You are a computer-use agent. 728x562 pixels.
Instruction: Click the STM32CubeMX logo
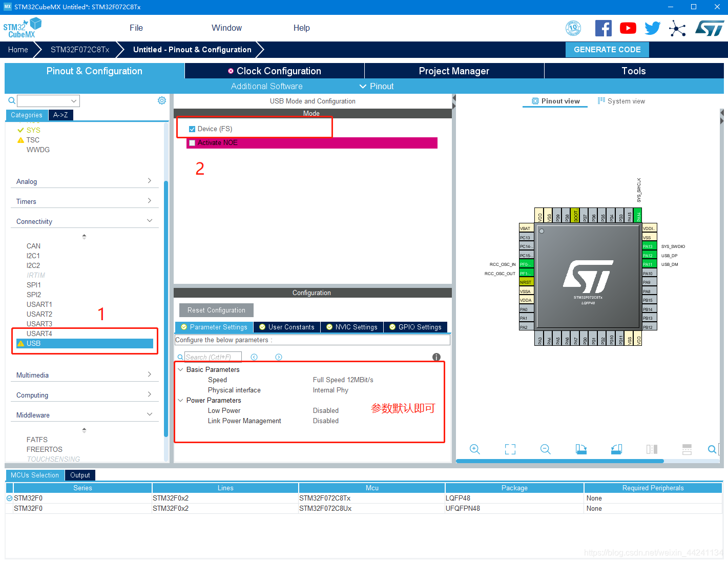tap(22, 28)
